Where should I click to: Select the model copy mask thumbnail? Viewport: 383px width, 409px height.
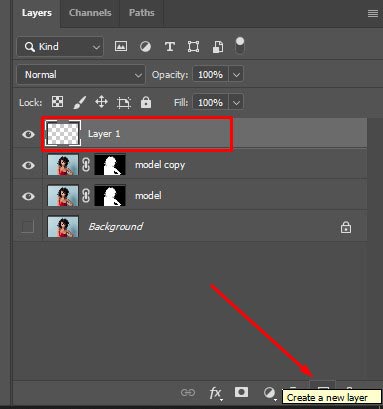[x=110, y=165]
